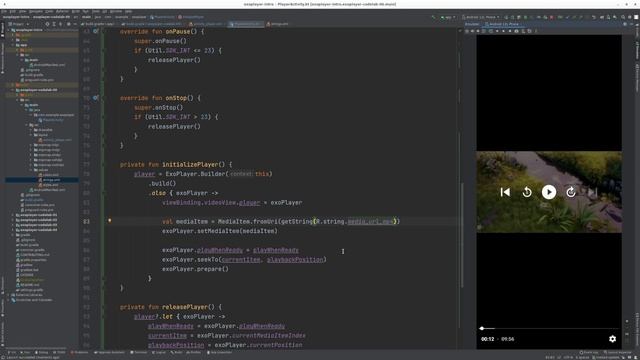The image size is (640, 360).
Task: Open the Help menu
Action: [128, 11]
